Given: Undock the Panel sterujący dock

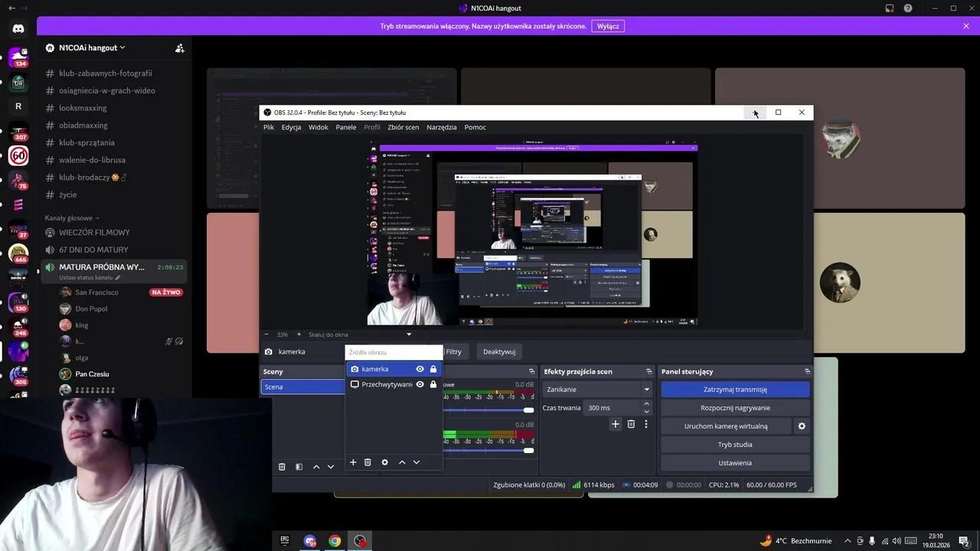Looking at the screenshot, I should click(806, 371).
